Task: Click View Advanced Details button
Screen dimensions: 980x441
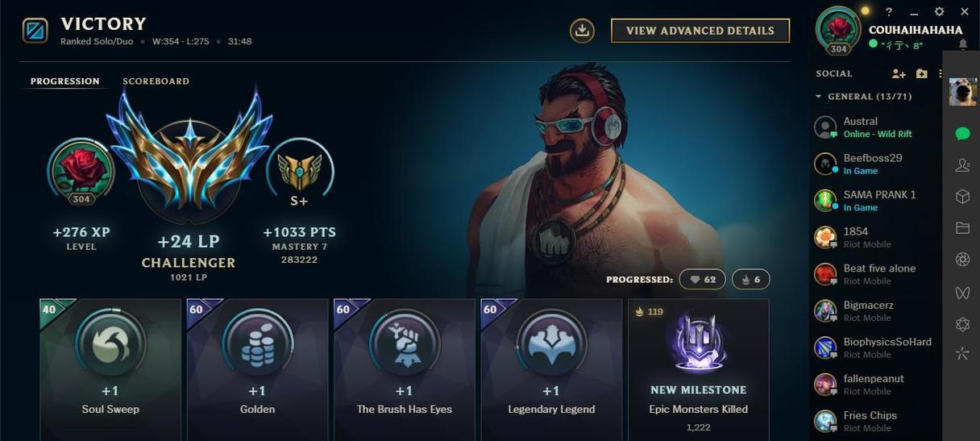Action: point(700,31)
